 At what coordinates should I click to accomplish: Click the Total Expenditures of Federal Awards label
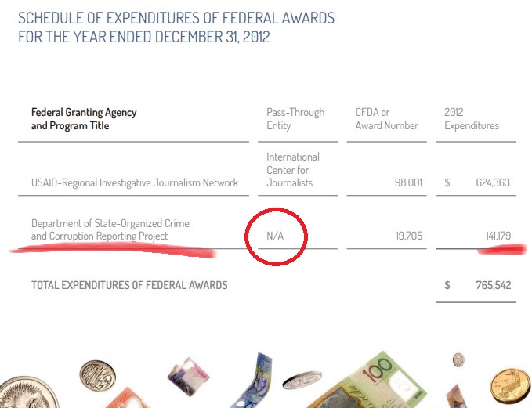click(129, 285)
